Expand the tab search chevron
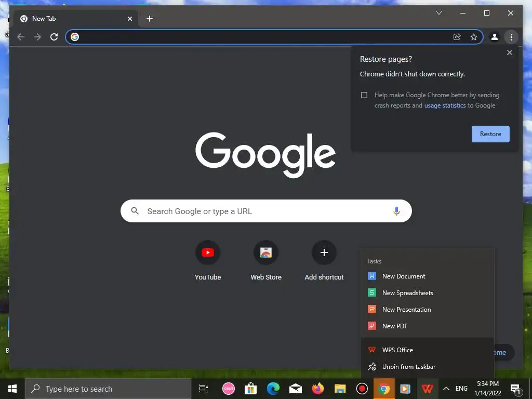 click(x=438, y=13)
